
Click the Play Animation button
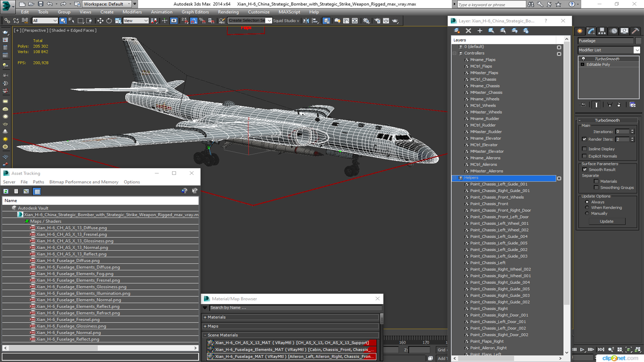click(x=582, y=350)
